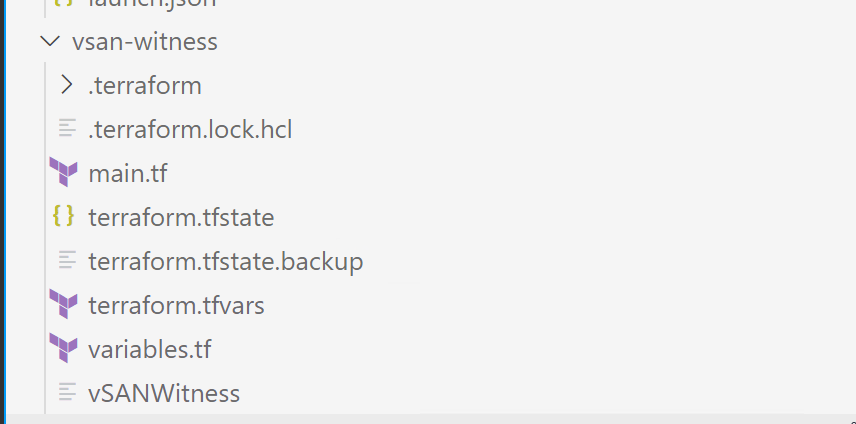This screenshot has height=424, width=856.
Task: Click the Terraform icon beside main.tf
Action: (64, 173)
